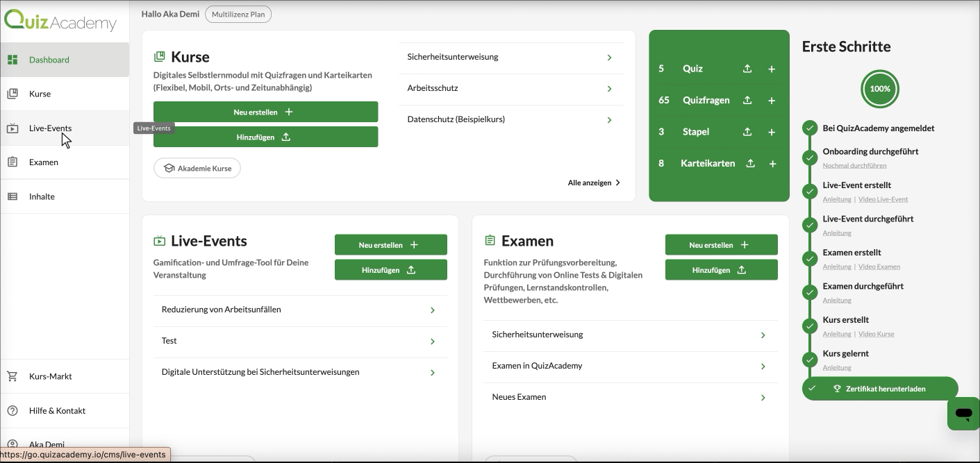This screenshot has width=980, height=463.
Task: Click plus icon in Quizfragen row
Action: tap(772, 101)
